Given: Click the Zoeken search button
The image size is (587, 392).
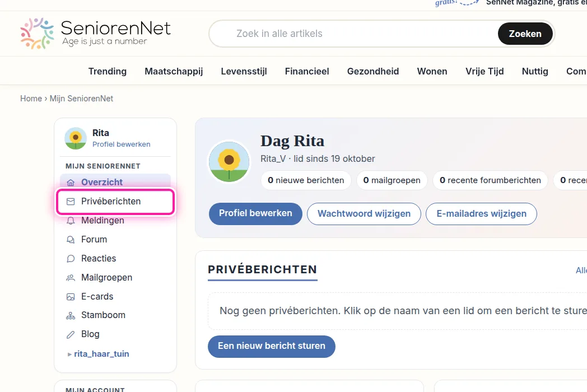Looking at the screenshot, I should click(x=525, y=34).
